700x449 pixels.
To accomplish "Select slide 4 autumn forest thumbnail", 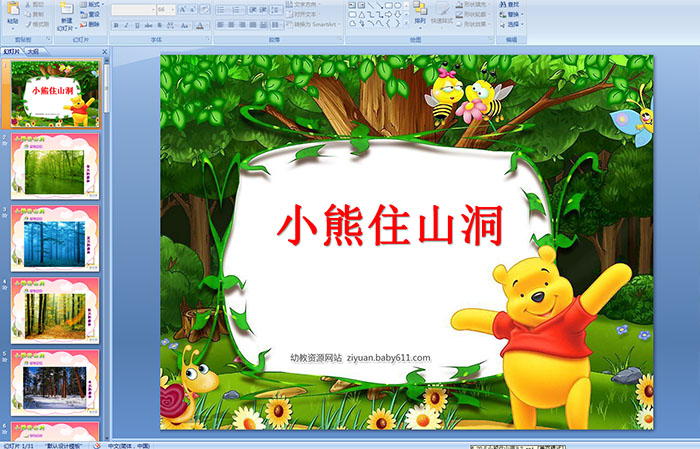I will click(55, 311).
